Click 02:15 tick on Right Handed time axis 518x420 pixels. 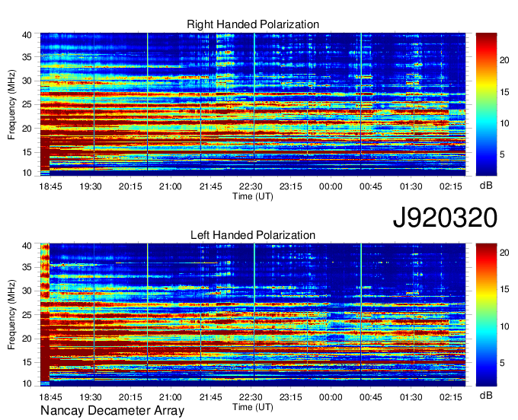pyautogui.click(x=451, y=186)
